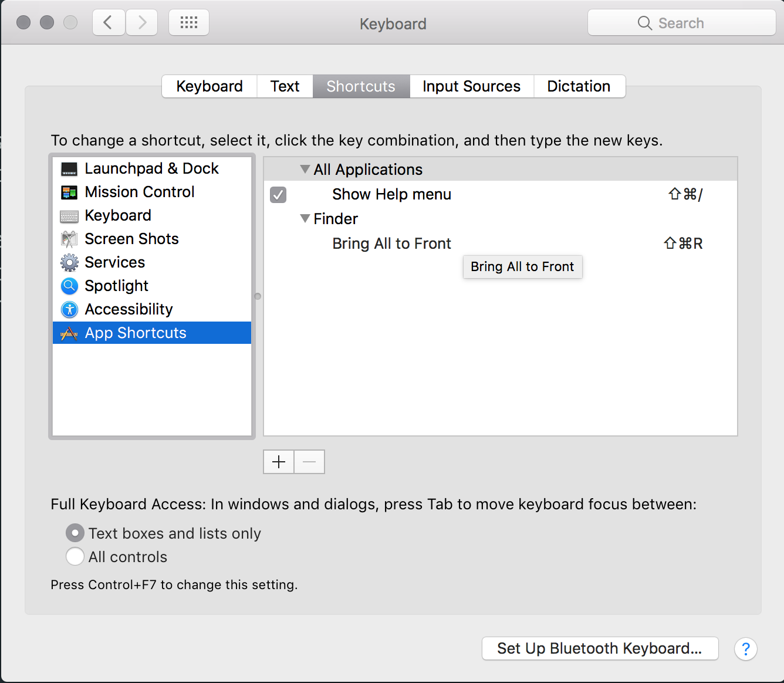
Task: Select the App Shortcuts row
Action: (x=152, y=333)
